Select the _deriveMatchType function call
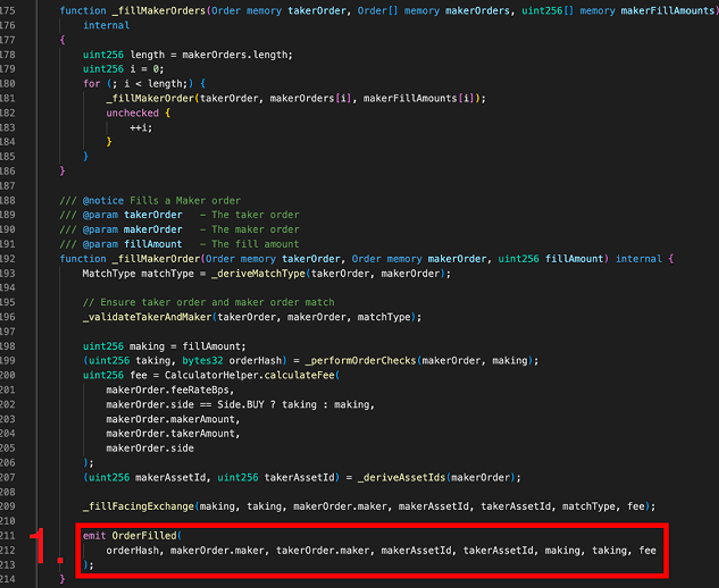 (258, 273)
